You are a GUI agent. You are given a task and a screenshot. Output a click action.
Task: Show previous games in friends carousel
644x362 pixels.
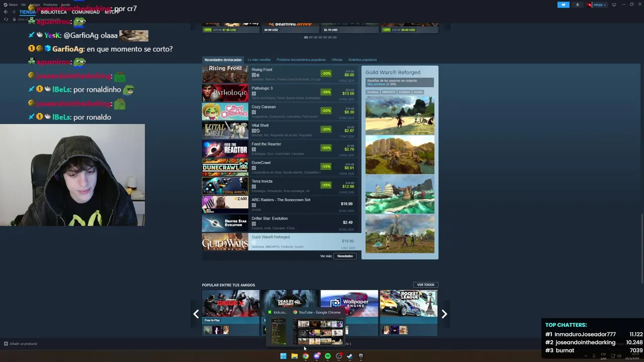(196, 314)
